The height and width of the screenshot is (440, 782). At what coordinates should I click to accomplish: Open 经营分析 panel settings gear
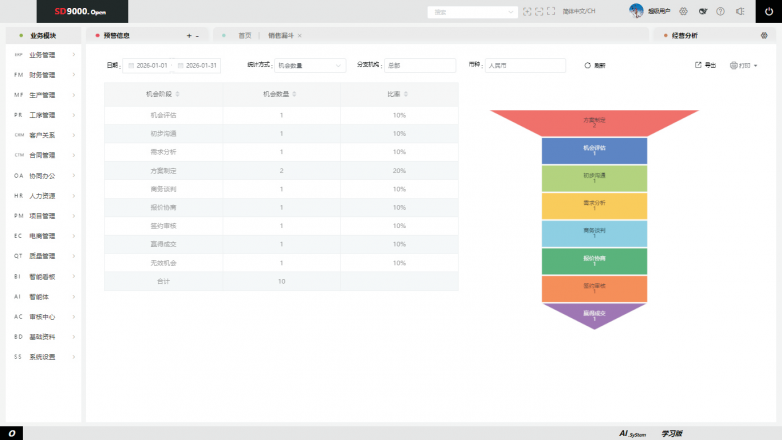[764, 35]
